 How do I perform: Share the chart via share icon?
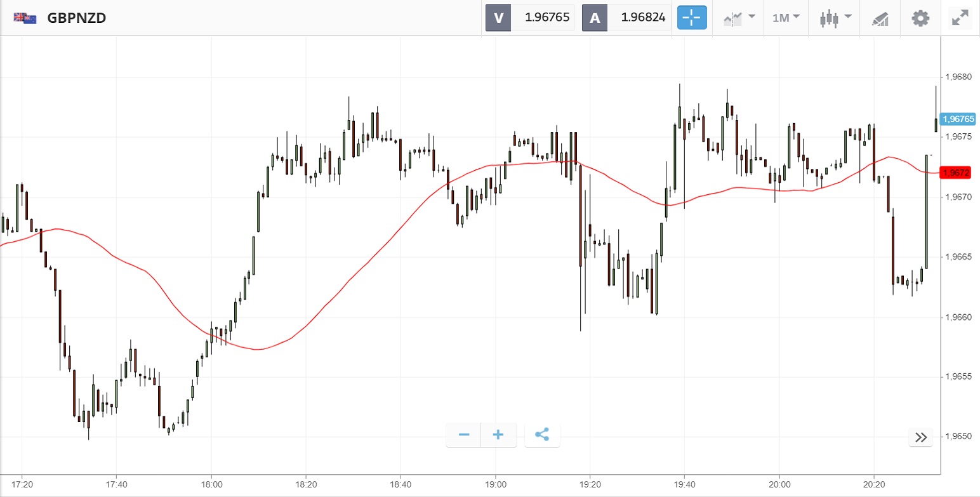click(542, 435)
